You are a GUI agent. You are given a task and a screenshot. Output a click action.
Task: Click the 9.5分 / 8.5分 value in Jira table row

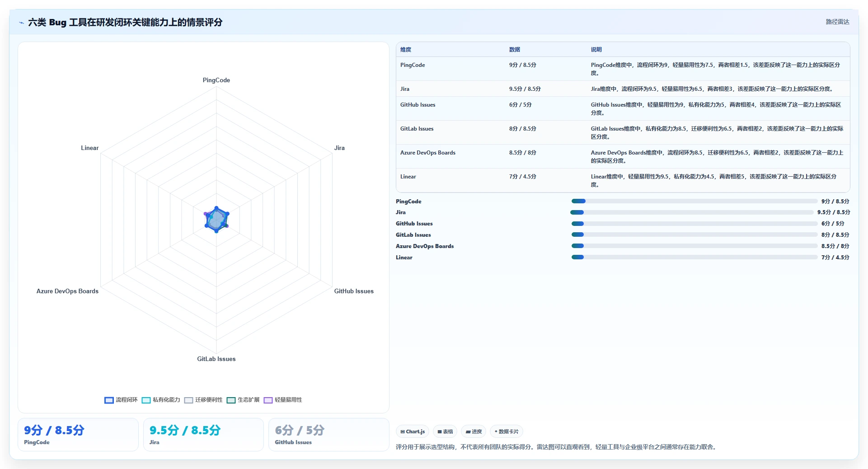coord(525,89)
